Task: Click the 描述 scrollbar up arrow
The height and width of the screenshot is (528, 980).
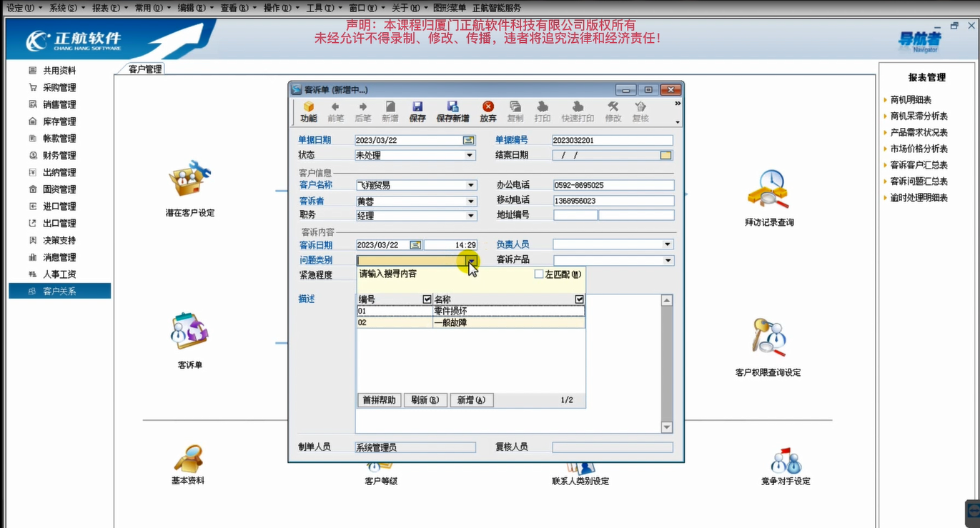Action: click(x=666, y=301)
